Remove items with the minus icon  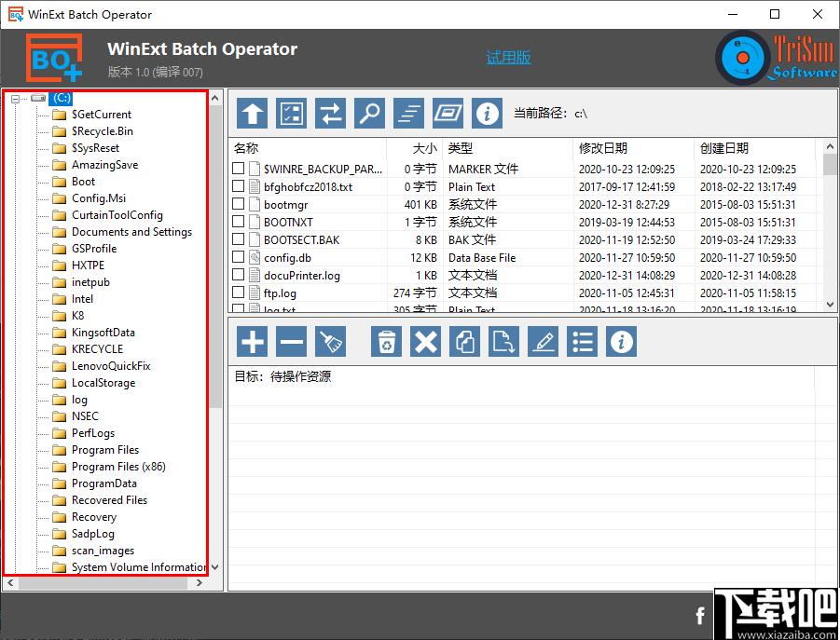click(292, 341)
